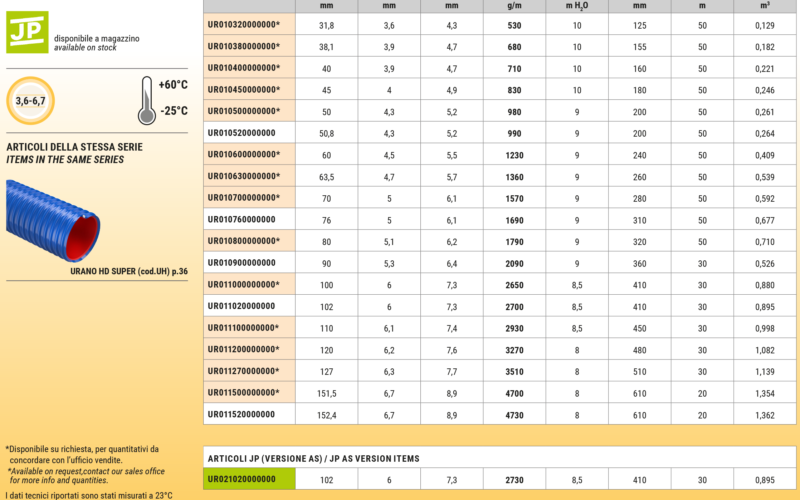Select article code UR010900000000

point(241,263)
